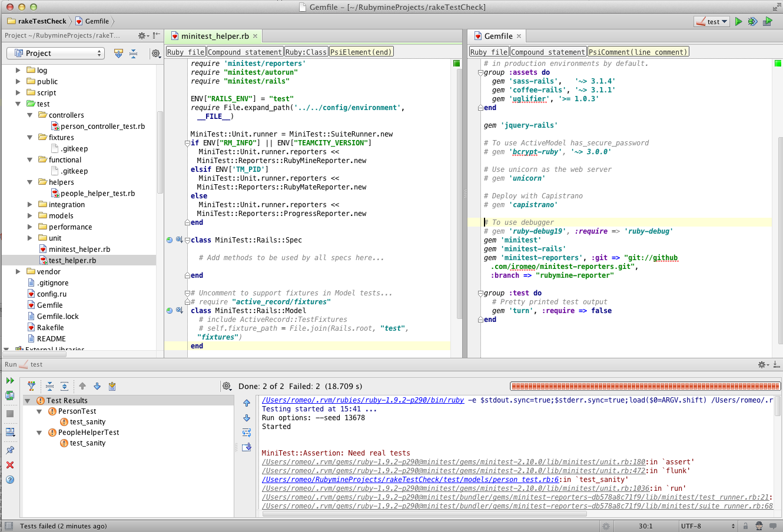Click console down-stack-trace arrow icon
This screenshot has height=532, width=783.
247,418
